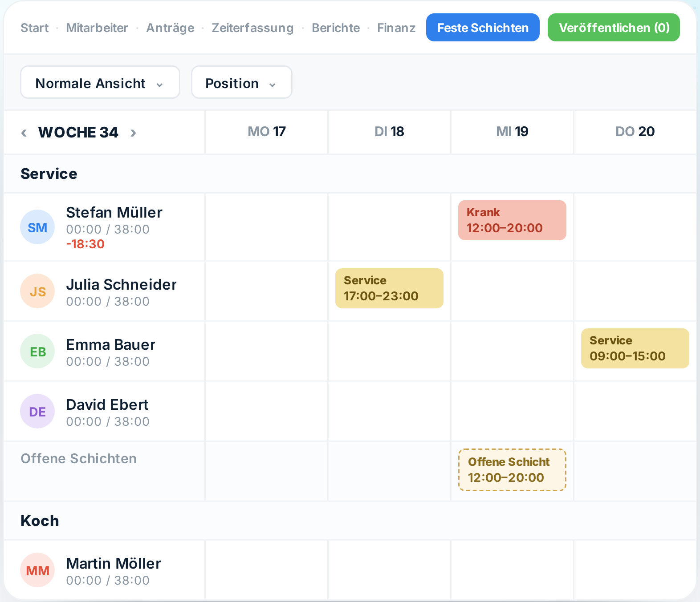Go to previous week arrow
Viewport: 700px width, 602px height.
[24, 133]
